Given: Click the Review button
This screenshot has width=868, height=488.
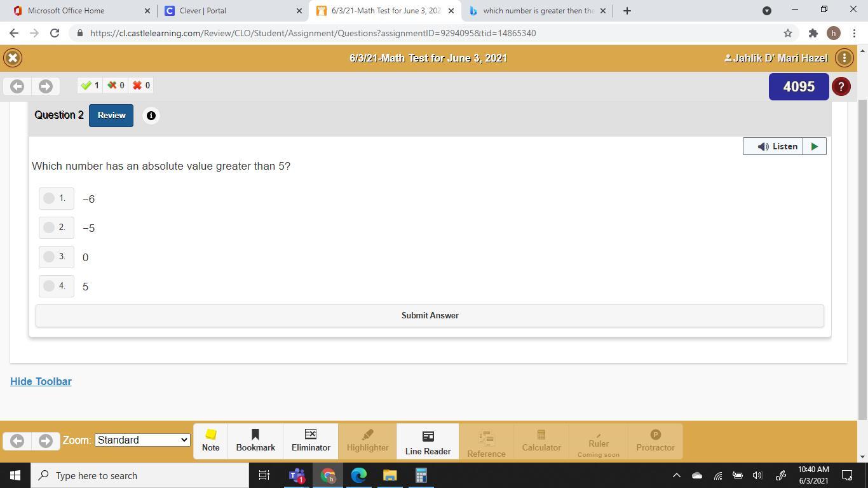Looking at the screenshot, I should [111, 116].
